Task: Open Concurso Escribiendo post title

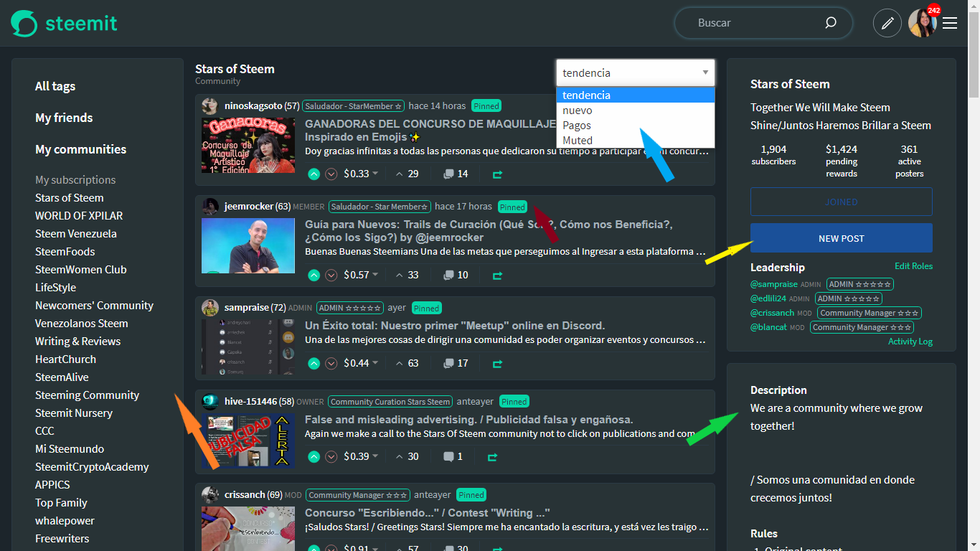Action: 428,513
